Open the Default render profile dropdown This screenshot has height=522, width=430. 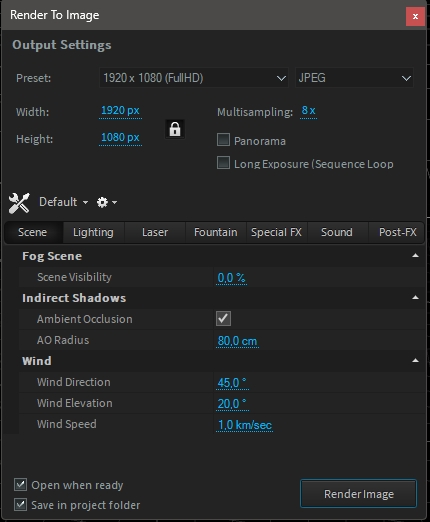tap(64, 202)
